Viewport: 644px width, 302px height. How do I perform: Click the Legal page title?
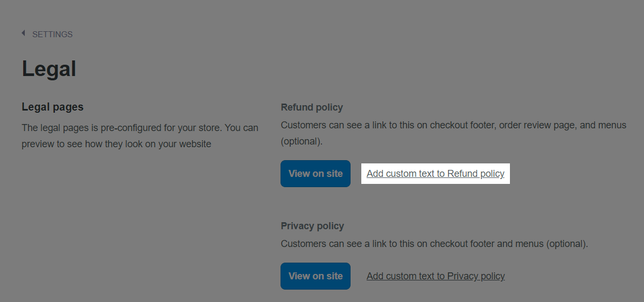pyautogui.click(x=49, y=68)
